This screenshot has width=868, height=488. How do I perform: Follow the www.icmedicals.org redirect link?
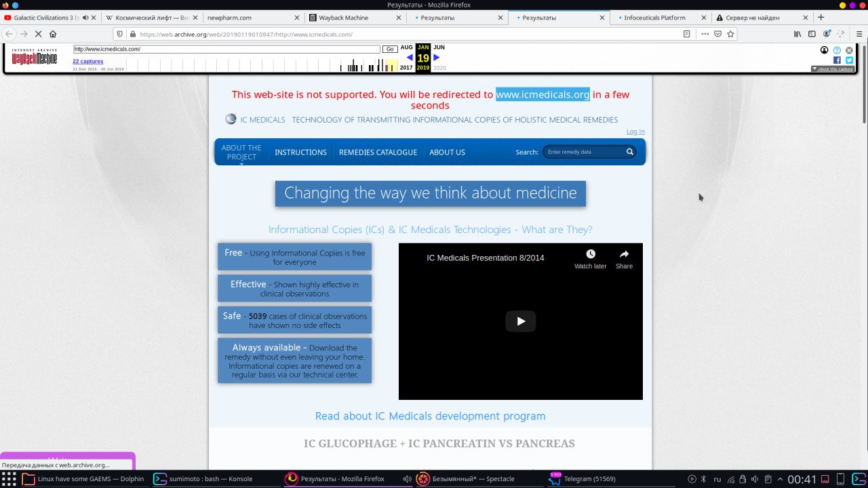pyautogui.click(x=542, y=94)
